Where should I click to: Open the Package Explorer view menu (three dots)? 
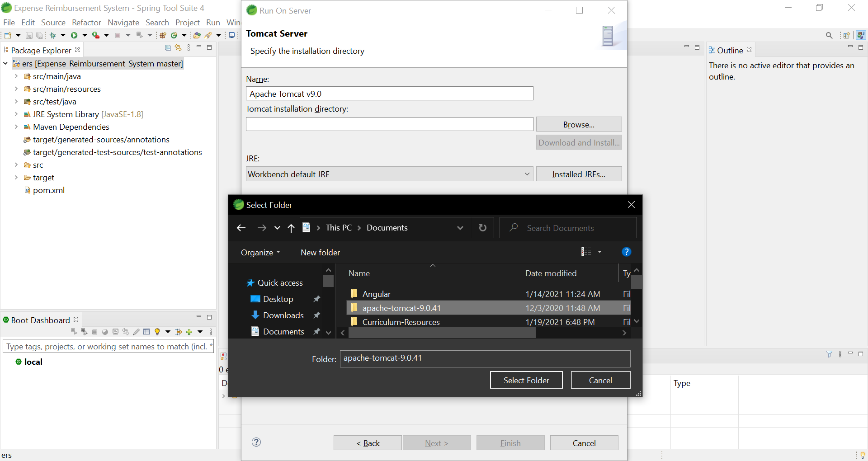[x=189, y=48]
